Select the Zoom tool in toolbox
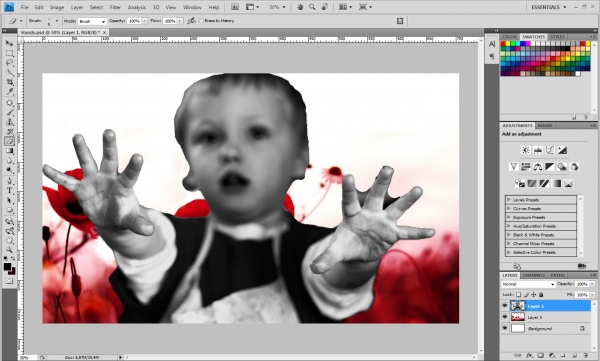Screen dimensions: 600x361 click(x=9, y=250)
